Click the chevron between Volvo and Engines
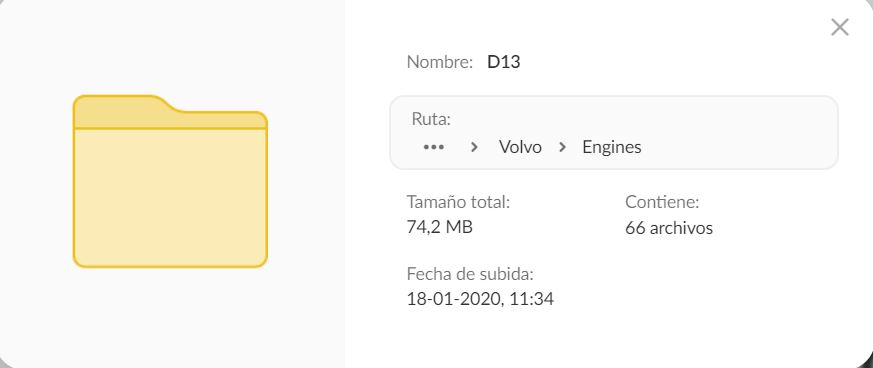 point(562,147)
